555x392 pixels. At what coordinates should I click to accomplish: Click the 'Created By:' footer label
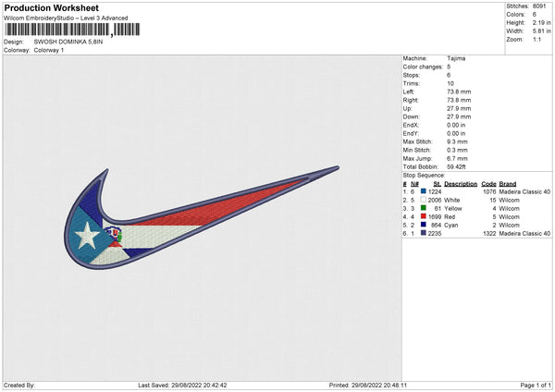19,385
